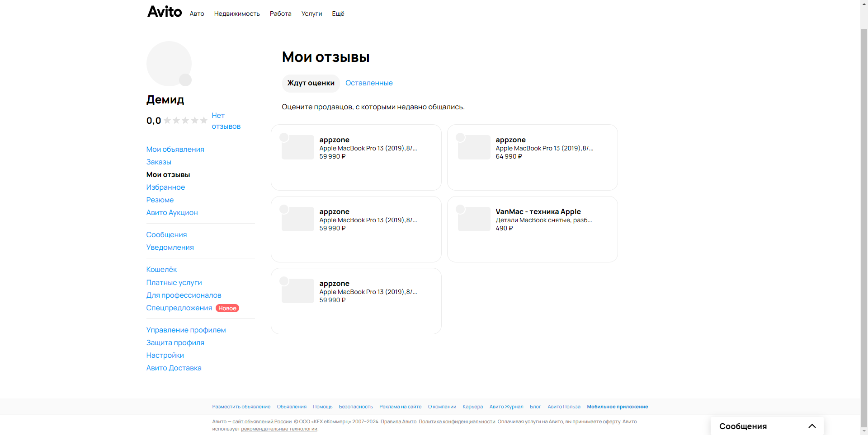Open Авито Доставка link
This screenshot has height=435, width=868.
[x=174, y=368]
